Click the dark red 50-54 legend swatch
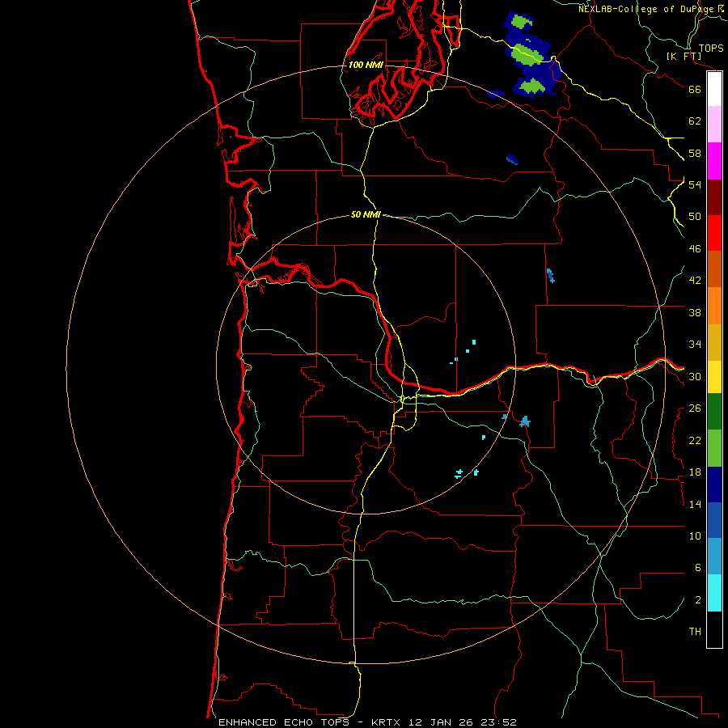Screen dimensions: 728x728 [714, 197]
